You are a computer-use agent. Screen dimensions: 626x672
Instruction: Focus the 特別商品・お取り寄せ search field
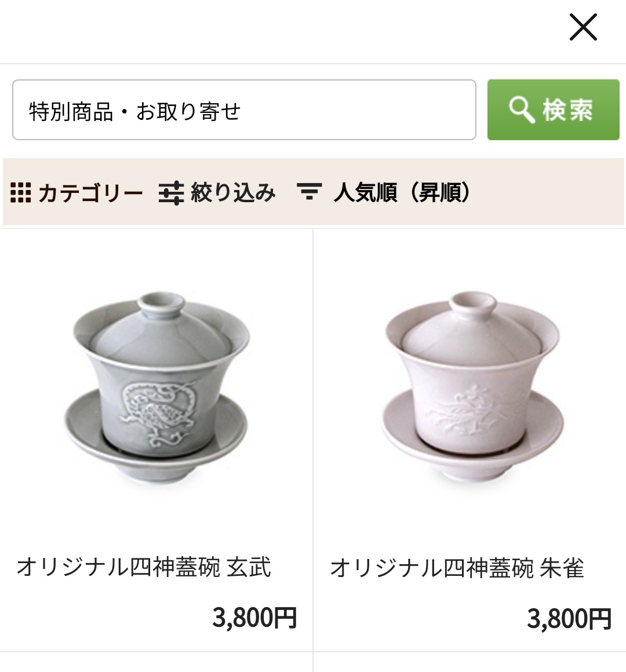point(244,109)
